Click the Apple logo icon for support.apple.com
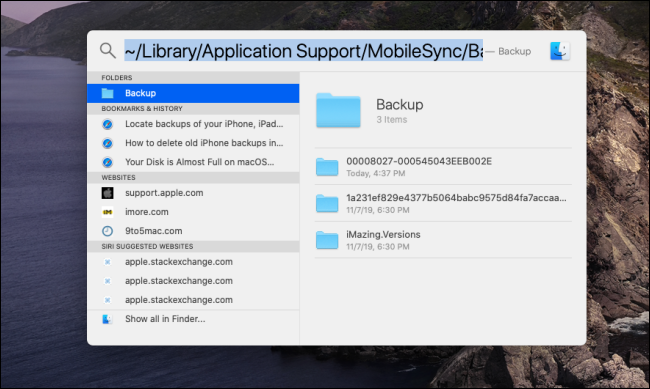 (107, 193)
